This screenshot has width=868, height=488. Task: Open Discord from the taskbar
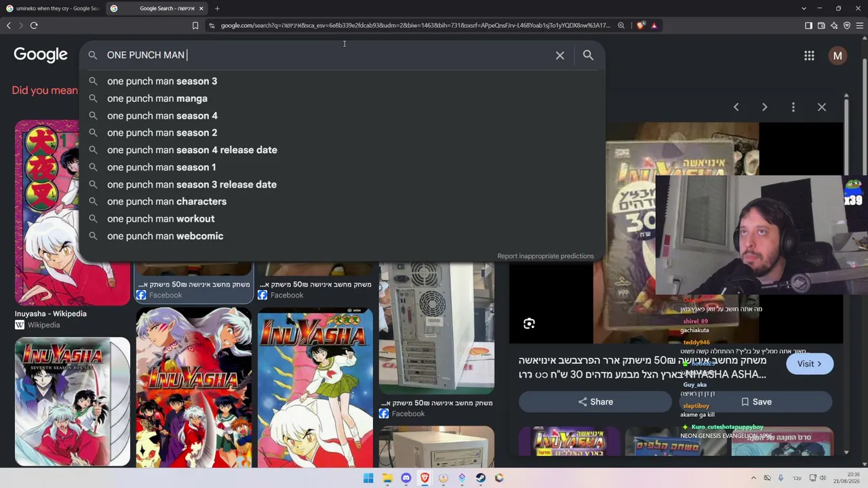406,478
